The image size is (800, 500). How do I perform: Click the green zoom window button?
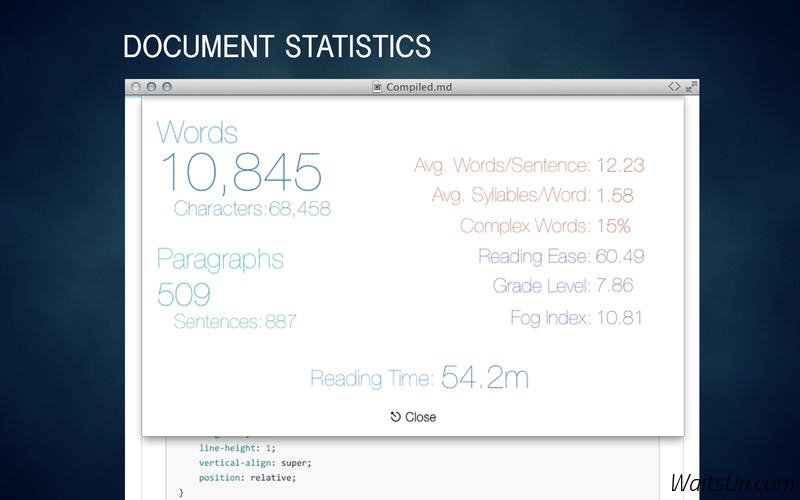(x=167, y=87)
